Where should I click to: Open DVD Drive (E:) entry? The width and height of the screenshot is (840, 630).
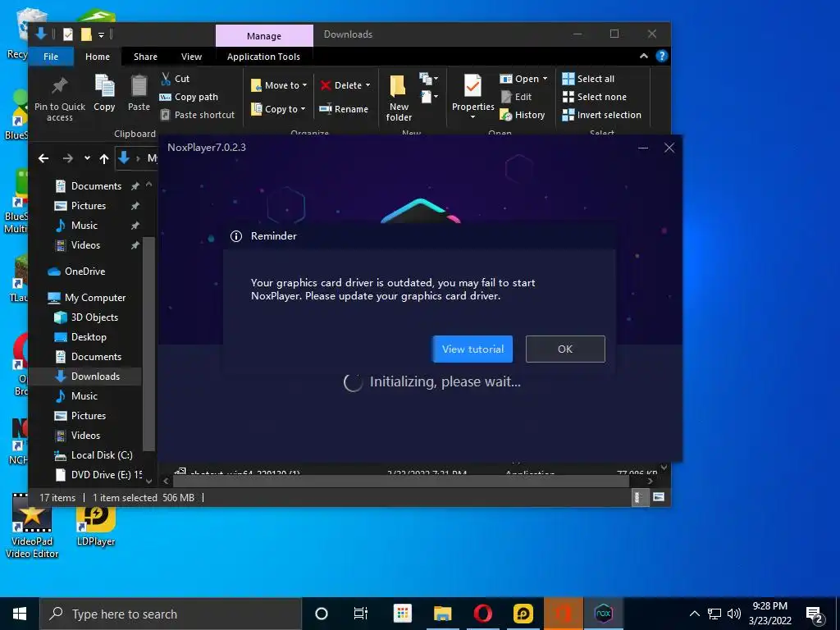tap(98, 475)
